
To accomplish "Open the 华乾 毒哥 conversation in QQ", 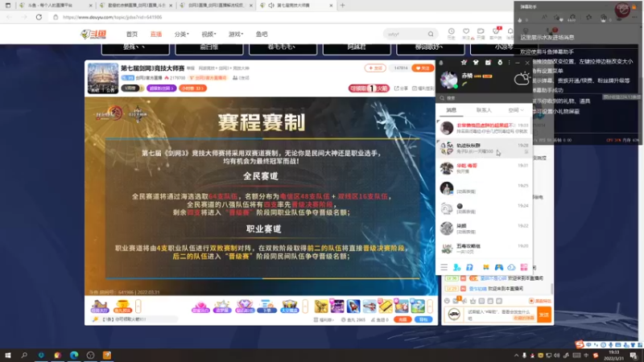I will pyautogui.click(x=485, y=168).
